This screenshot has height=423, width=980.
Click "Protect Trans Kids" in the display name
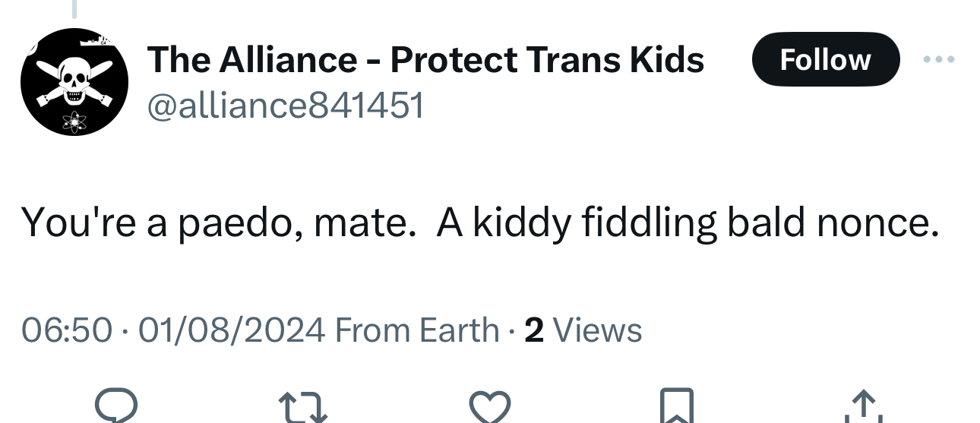click(x=547, y=59)
